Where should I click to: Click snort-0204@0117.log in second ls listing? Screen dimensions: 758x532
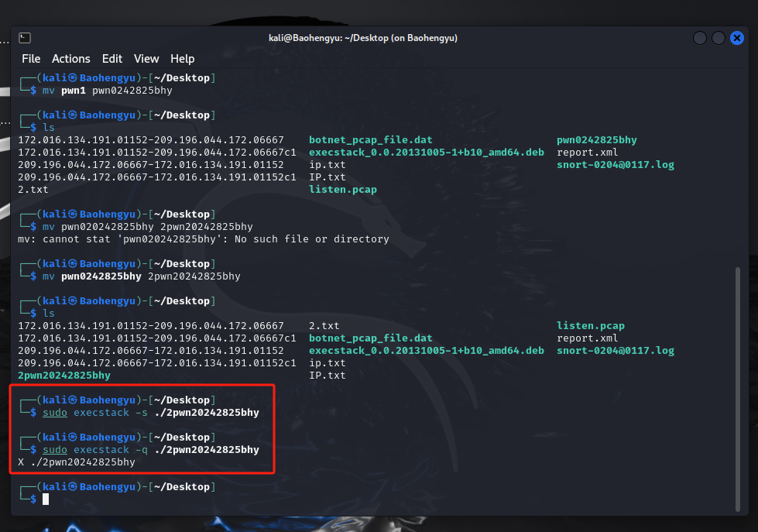click(616, 351)
